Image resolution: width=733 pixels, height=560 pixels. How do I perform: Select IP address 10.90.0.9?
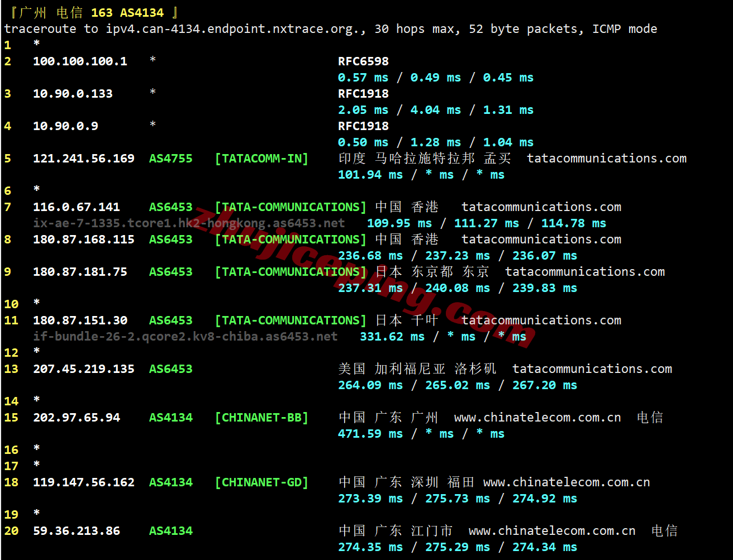(x=65, y=126)
